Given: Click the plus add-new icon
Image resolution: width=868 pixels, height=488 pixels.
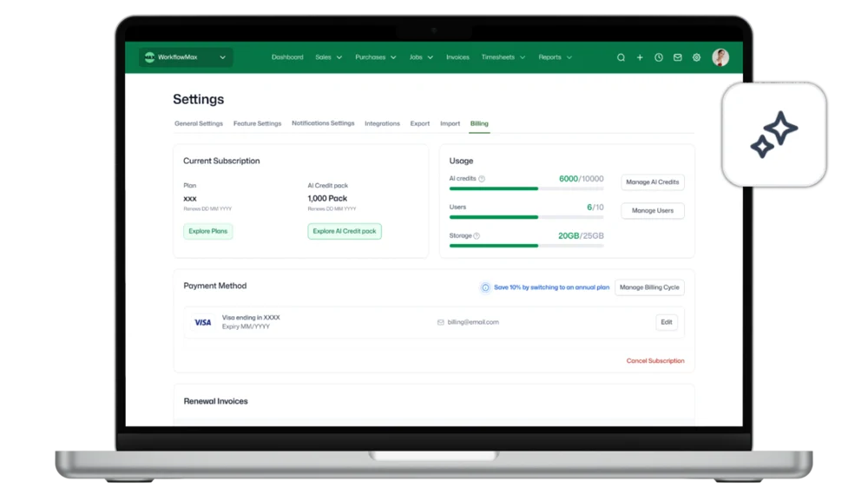Looking at the screenshot, I should point(640,57).
